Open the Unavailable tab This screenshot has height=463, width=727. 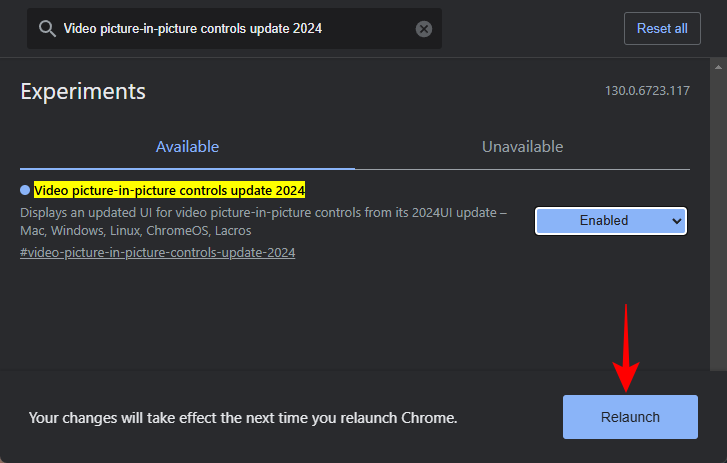522,147
